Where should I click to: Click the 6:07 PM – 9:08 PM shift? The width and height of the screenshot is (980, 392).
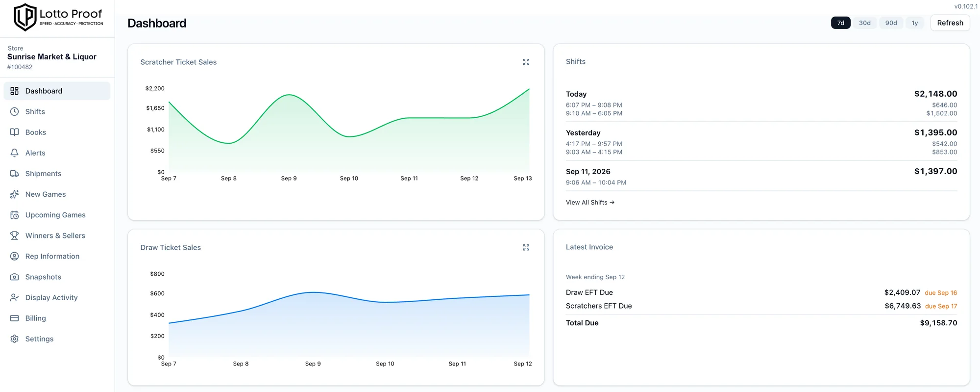point(594,105)
